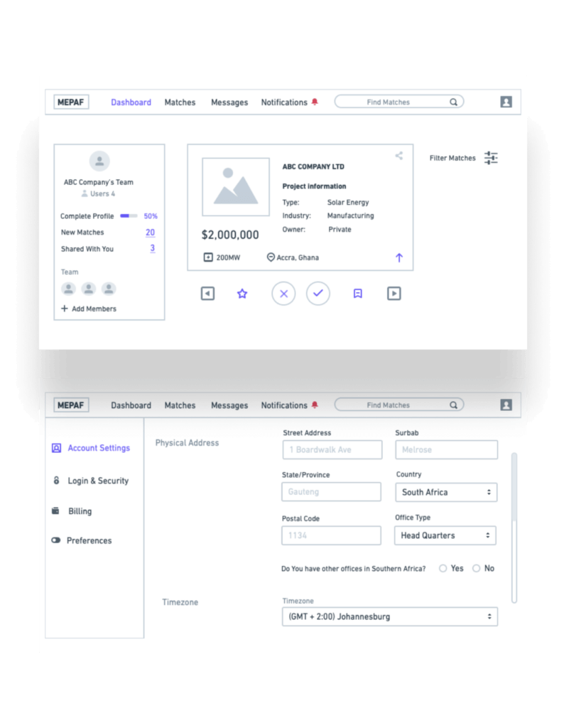Open the Filter Matches sliders icon
The image size is (564, 728).
(491, 158)
